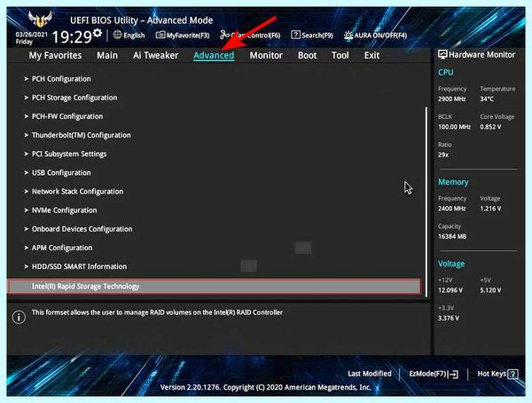The width and height of the screenshot is (532, 403).
Task: Toggle AURA ON/OFF(F4)
Action: [375, 35]
